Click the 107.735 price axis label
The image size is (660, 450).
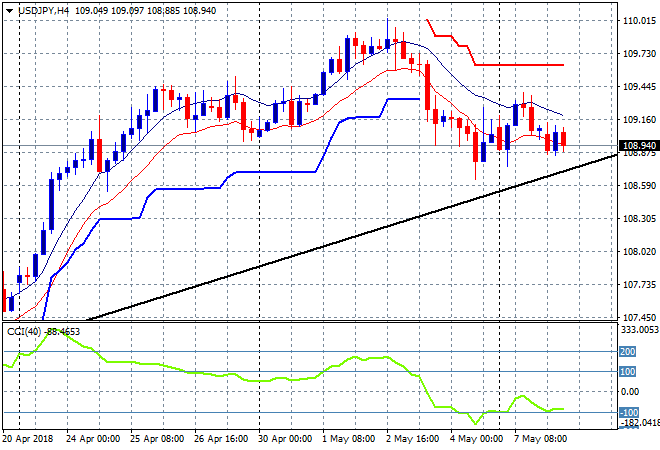tap(639, 285)
